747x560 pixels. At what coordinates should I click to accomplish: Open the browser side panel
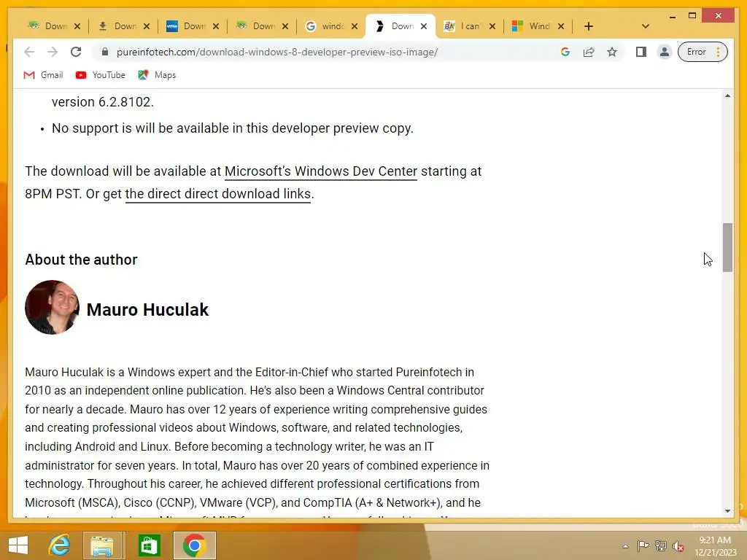641,52
